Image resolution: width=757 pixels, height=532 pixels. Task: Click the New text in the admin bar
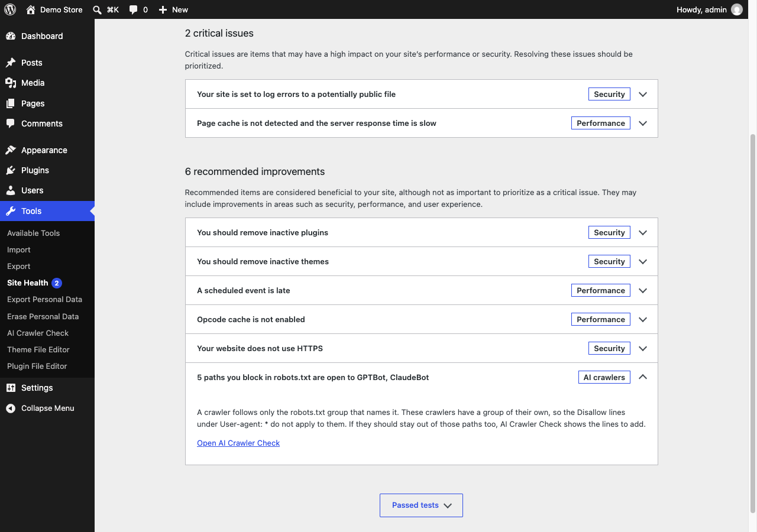click(x=180, y=9)
